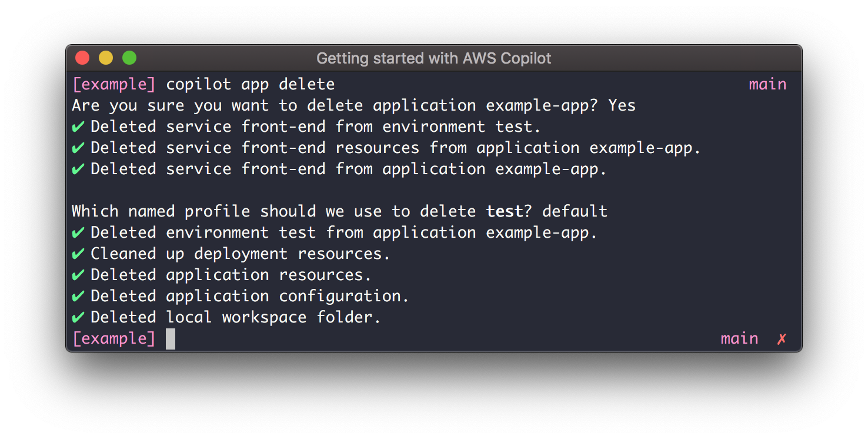This screenshot has width=868, height=439.
Task: Click the 'Yes' answer on the confirmation line
Action: (x=622, y=105)
